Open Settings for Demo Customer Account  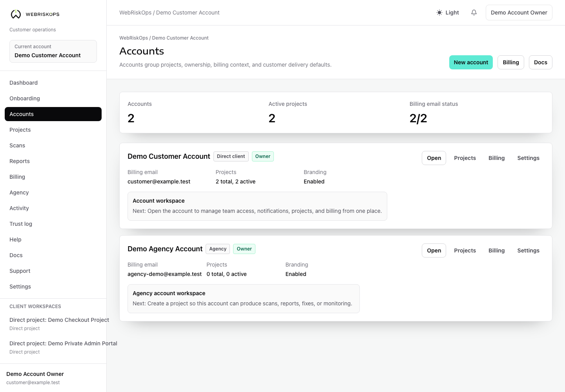528,158
